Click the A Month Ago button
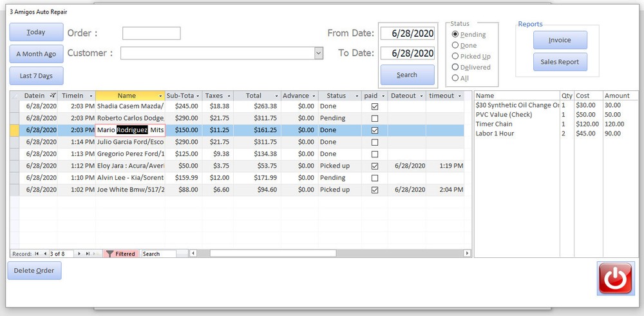 click(36, 54)
